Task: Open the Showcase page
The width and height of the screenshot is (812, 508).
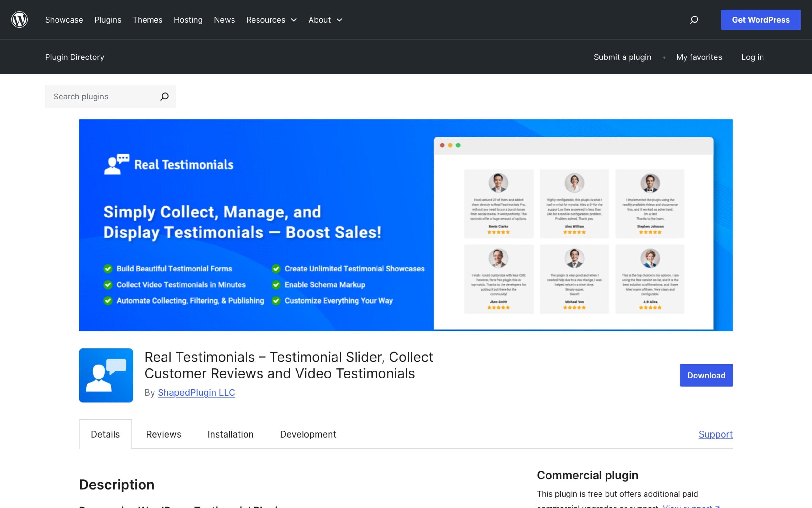Action: pos(64,20)
